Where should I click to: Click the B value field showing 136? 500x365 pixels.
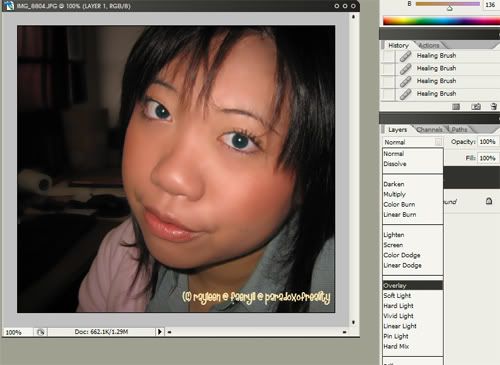click(x=490, y=4)
